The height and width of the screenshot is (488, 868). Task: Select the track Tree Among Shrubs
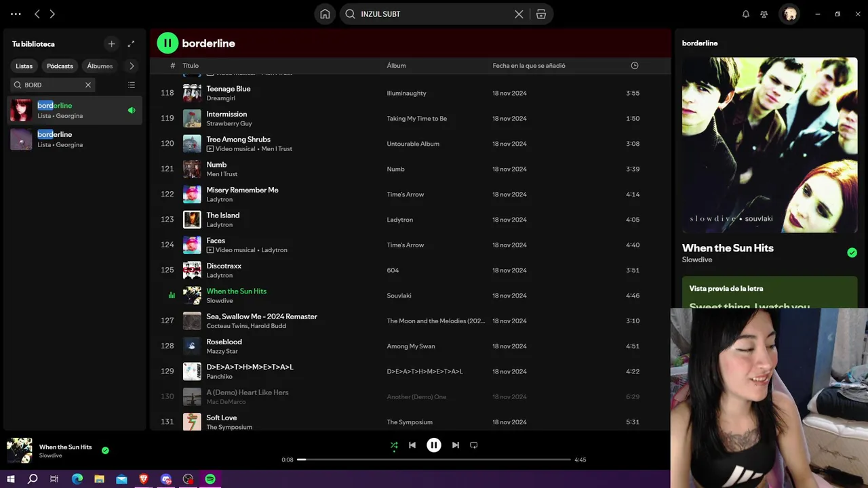click(x=238, y=140)
